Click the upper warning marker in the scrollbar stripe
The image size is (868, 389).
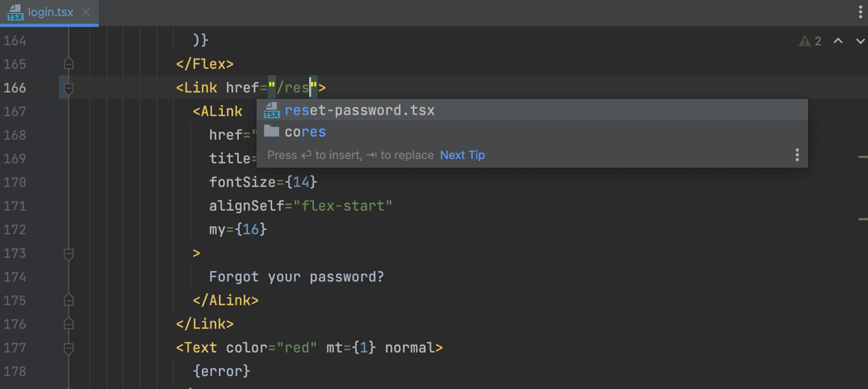pos(862,157)
